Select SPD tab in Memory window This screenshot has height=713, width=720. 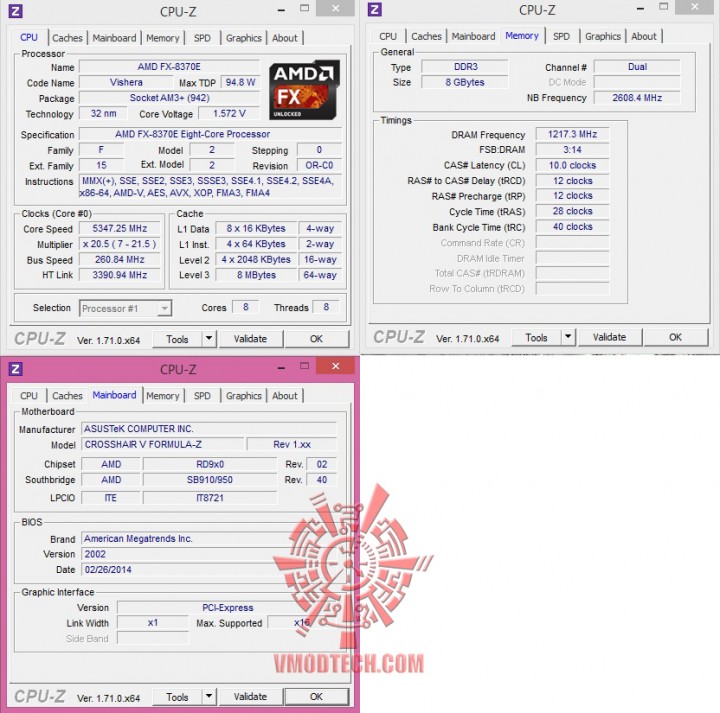click(x=561, y=36)
